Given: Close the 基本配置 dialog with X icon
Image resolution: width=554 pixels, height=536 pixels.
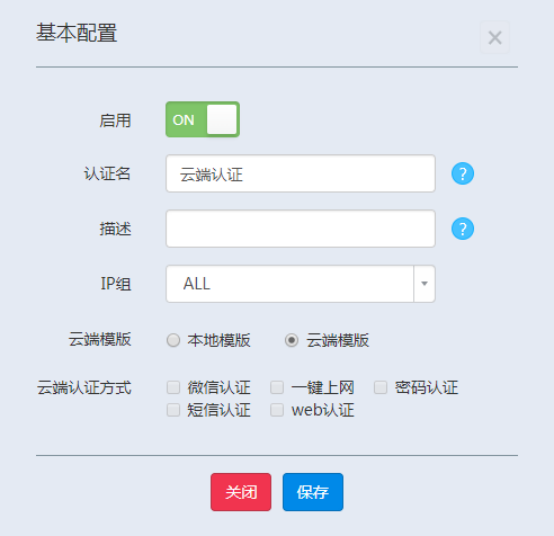Looking at the screenshot, I should 495,37.
